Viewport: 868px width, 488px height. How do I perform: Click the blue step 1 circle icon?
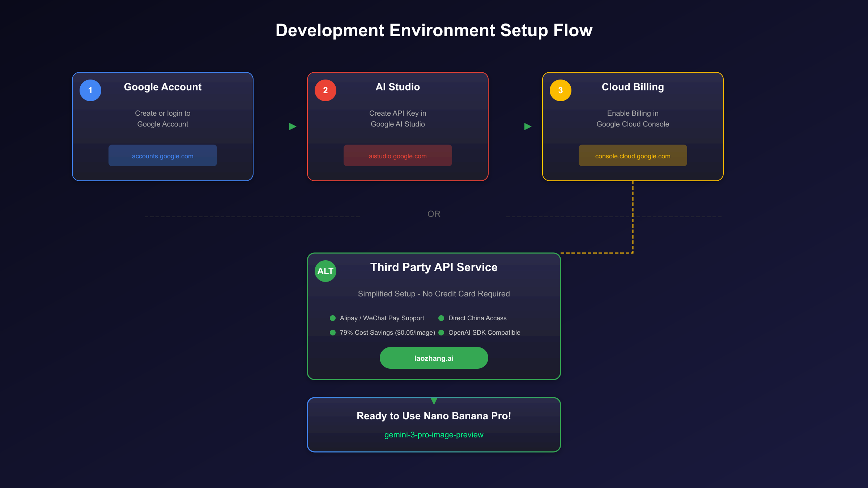[90, 90]
